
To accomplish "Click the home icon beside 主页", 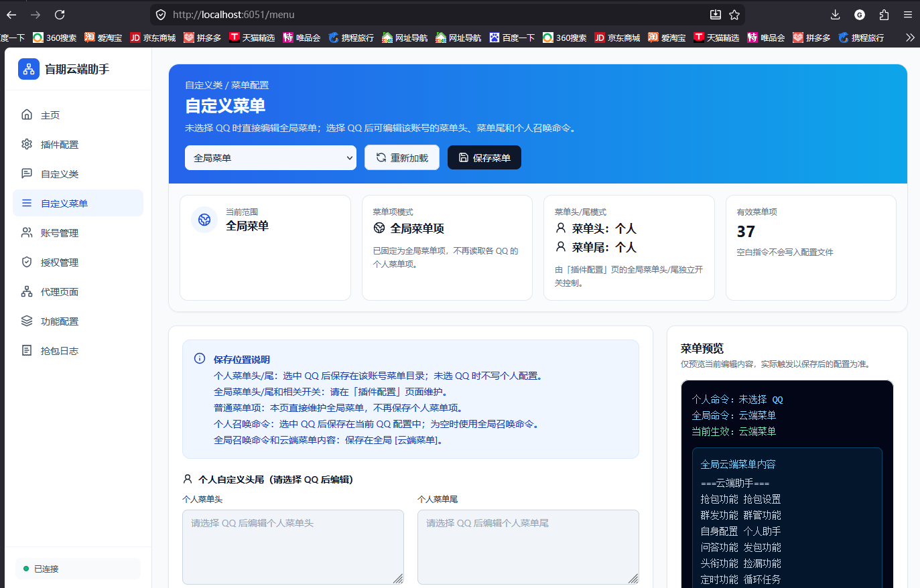I will click(x=27, y=115).
